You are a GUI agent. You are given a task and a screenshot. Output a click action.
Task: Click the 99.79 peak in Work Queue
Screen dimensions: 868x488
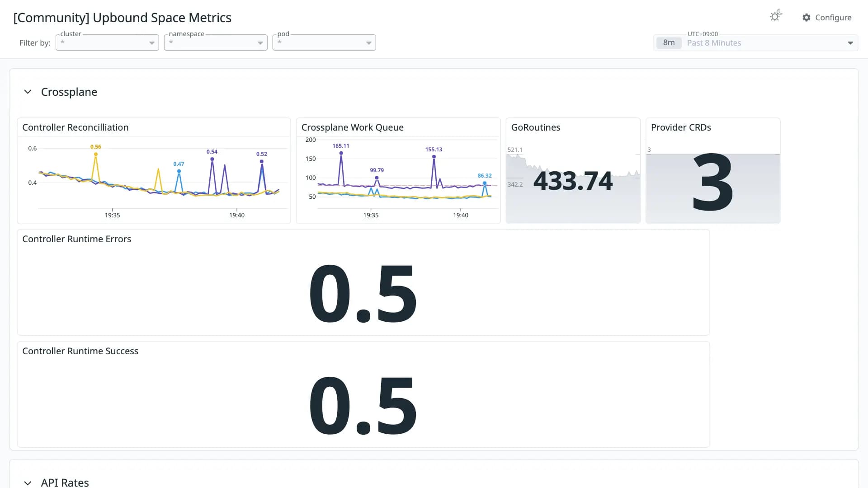pyautogui.click(x=377, y=178)
